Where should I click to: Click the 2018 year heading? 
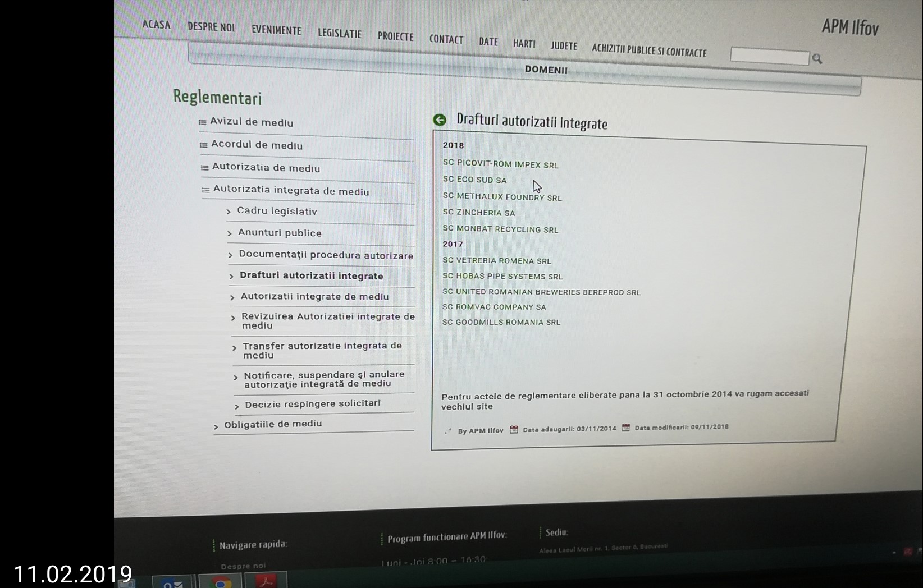tap(453, 145)
